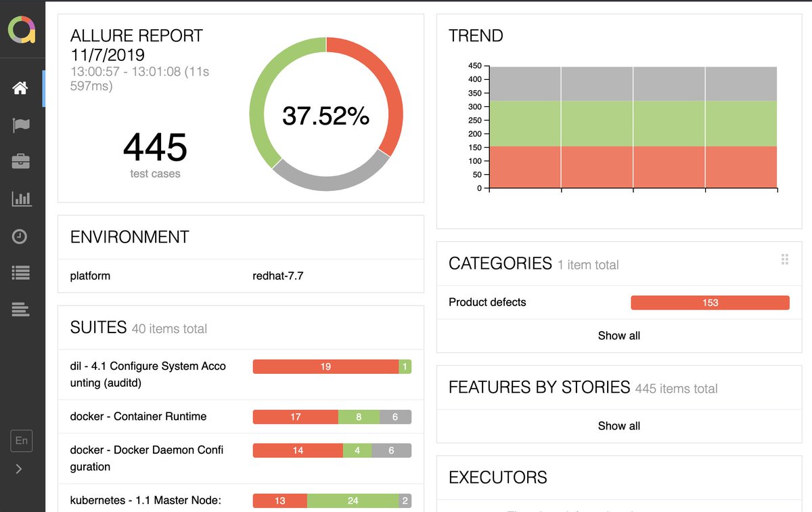Screen dimensions: 812x512
Task: Click the TREND widget heading
Action: click(476, 36)
